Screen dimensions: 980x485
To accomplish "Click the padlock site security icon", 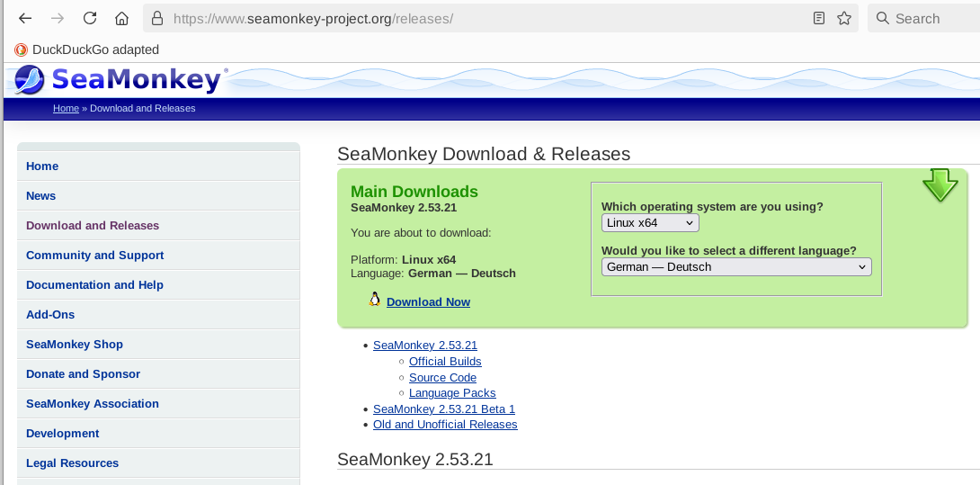I will tap(157, 18).
